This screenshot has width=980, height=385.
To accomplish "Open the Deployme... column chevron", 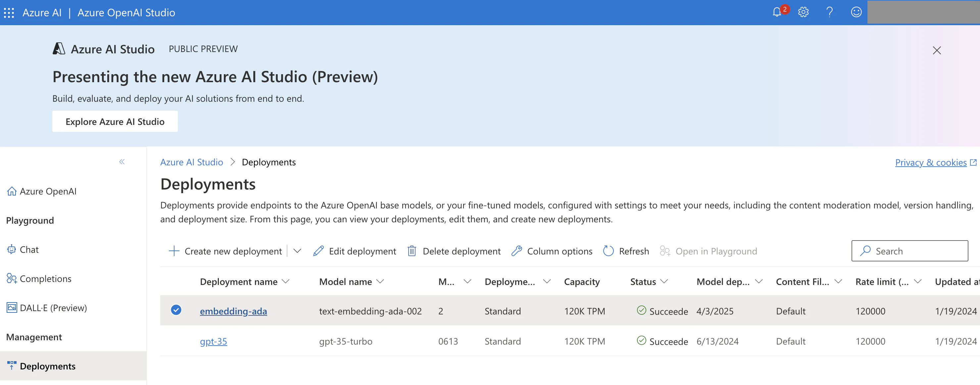I will click(x=547, y=281).
